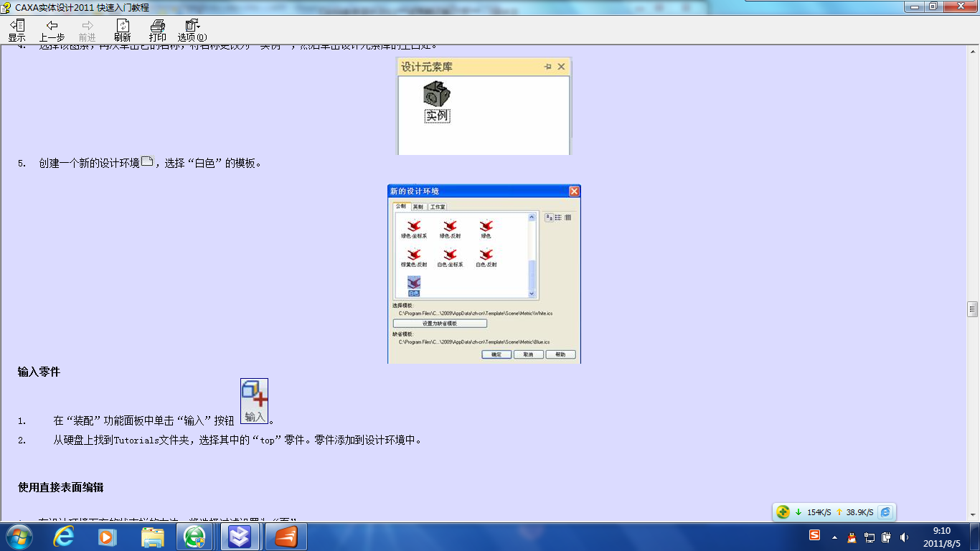This screenshot has height=551, width=980.
Task: Click the power tray icon
Action: point(887,537)
